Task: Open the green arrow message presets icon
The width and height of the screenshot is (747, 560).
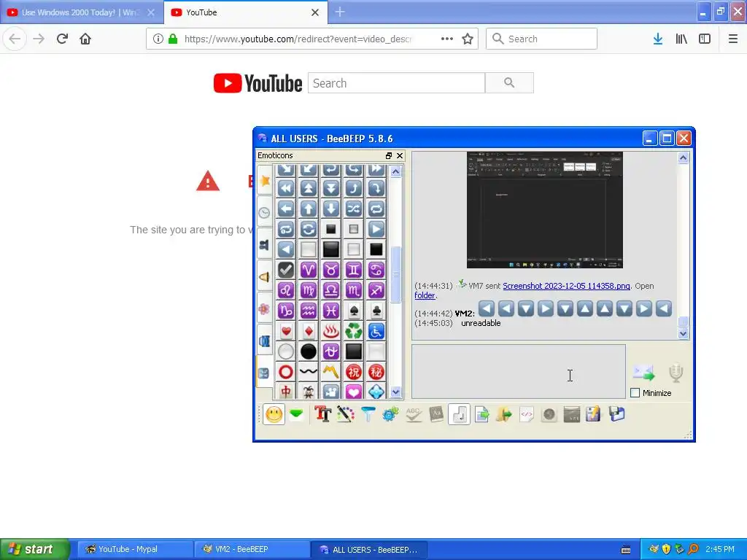Action: pos(296,414)
